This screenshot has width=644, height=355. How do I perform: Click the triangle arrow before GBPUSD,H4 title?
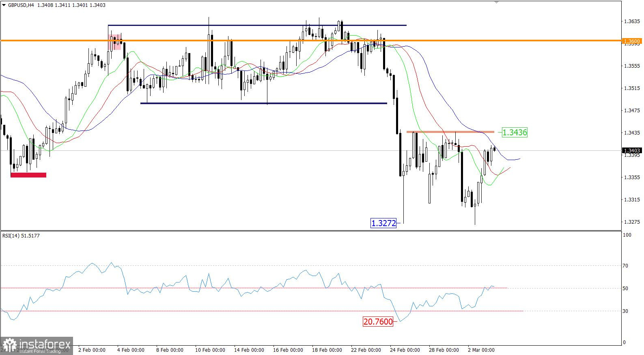pos(4,5)
